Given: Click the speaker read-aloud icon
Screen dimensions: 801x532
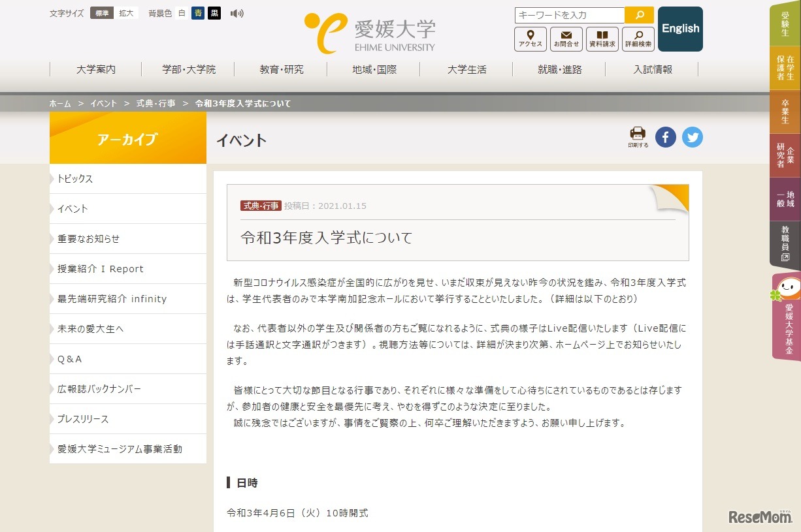Looking at the screenshot, I should [x=237, y=12].
